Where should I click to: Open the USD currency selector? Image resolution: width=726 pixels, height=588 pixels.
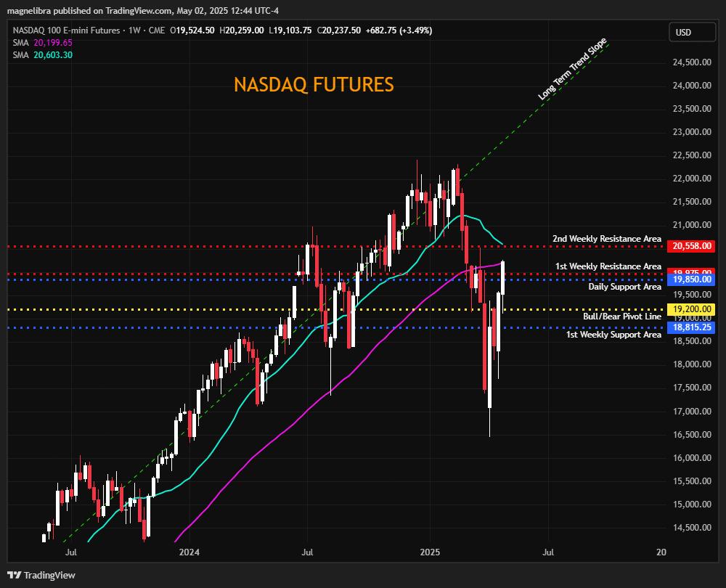click(x=692, y=33)
